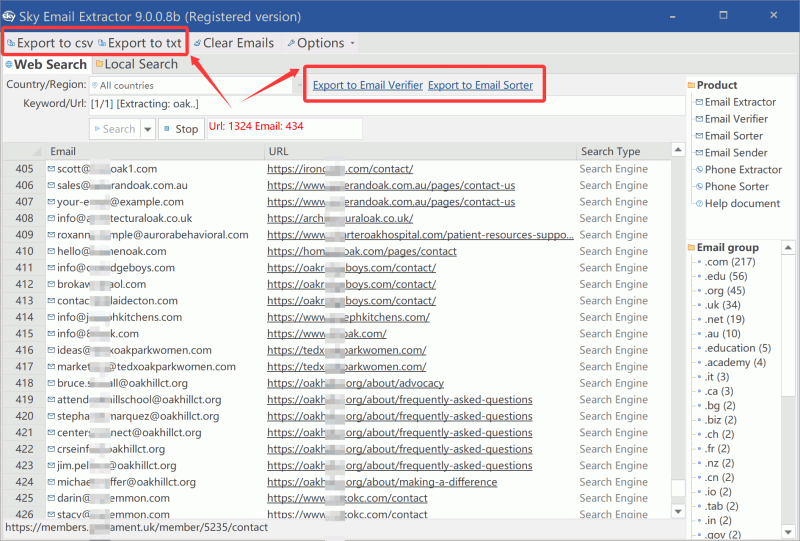Open the Options dropdown menu
The image size is (800, 541).
click(321, 43)
